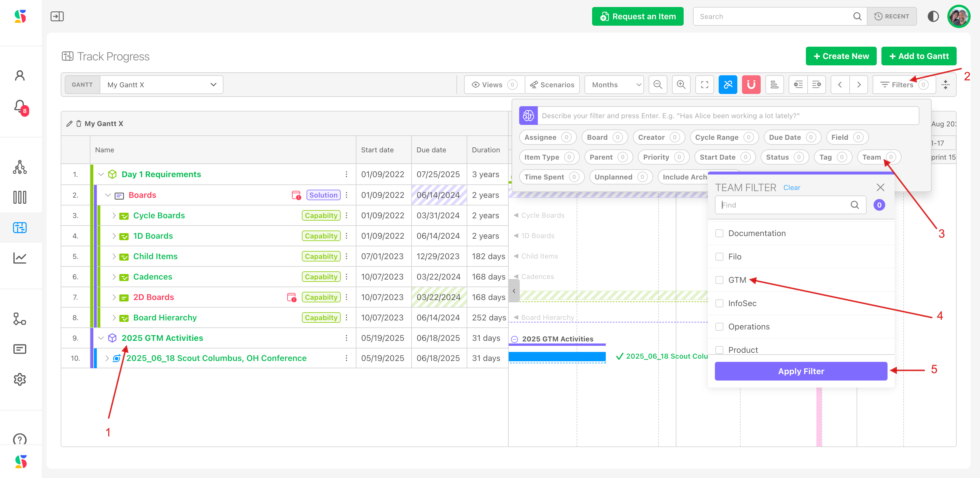The height and width of the screenshot is (478, 980).
Task: Delete My Gantt X trash icon
Action: coord(79,124)
